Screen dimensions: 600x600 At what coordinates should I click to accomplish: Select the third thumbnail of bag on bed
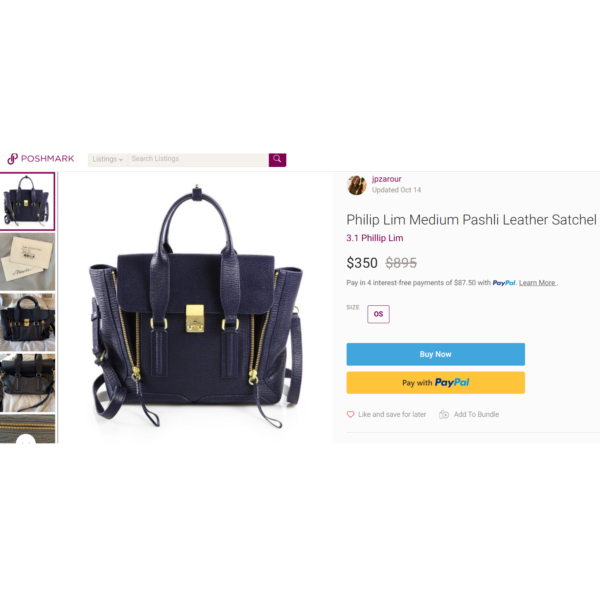click(x=28, y=322)
